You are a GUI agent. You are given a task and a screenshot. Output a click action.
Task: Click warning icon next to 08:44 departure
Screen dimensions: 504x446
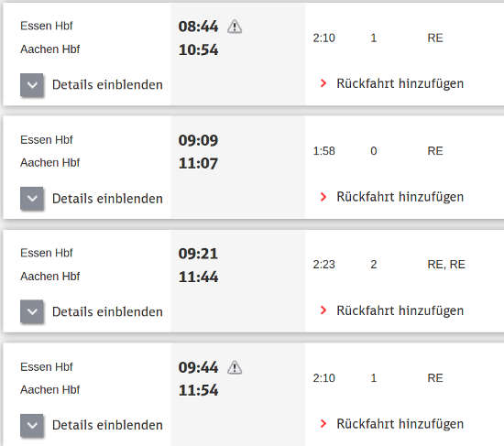point(235,27)
